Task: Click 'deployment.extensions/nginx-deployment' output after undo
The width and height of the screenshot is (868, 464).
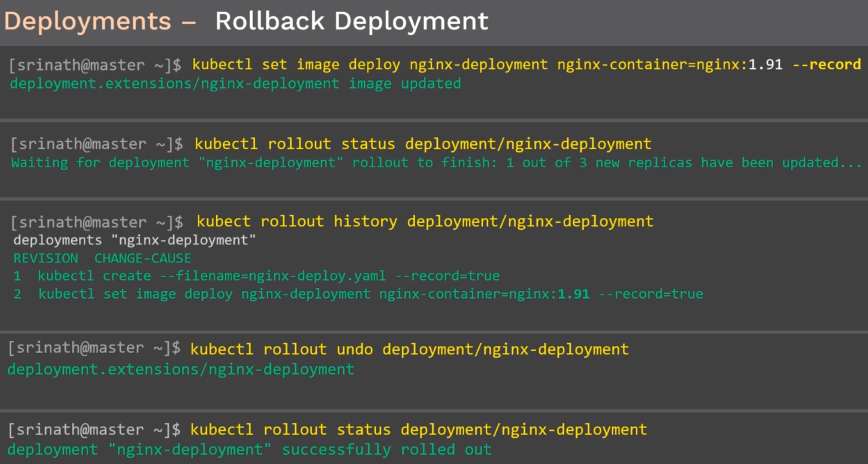Action: [181, 370]
